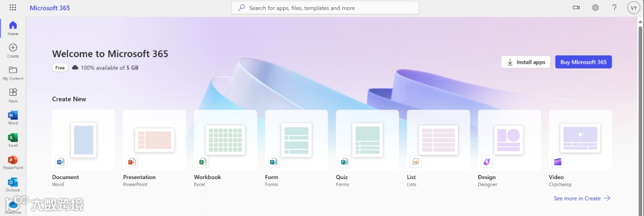Open My Content folder in sidebar
644x216 pixels.
tap(13, 73)
